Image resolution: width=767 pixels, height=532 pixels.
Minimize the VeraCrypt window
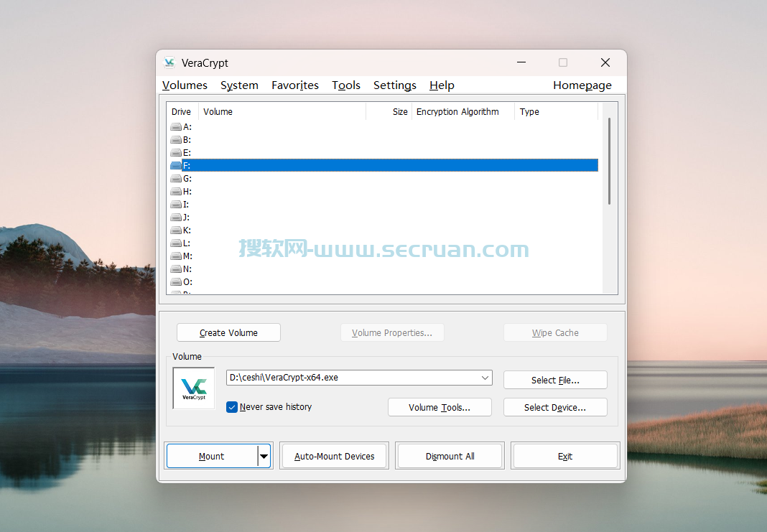pyautogui.click(x=521, y=62)
